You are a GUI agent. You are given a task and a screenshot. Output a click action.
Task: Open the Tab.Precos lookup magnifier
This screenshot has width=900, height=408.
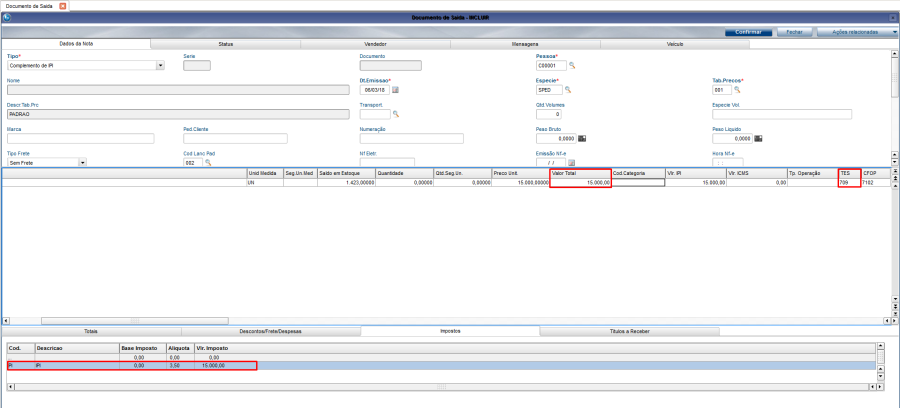click(x=737, y=90)
